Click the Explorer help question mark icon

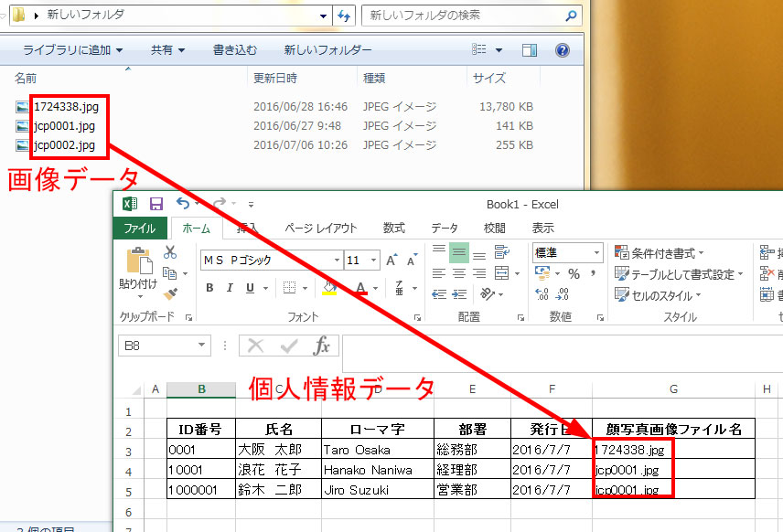(x=563, y=50)
